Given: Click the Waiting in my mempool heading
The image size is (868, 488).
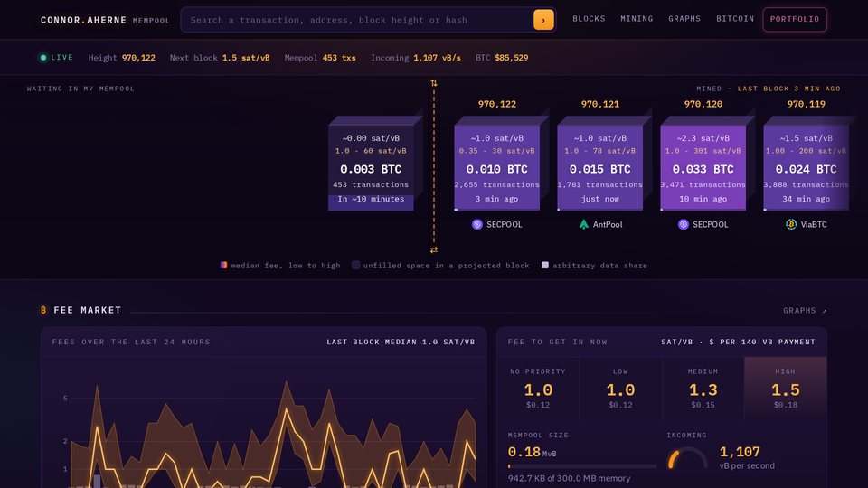Looking at the screenshot, I should (80, 89).
